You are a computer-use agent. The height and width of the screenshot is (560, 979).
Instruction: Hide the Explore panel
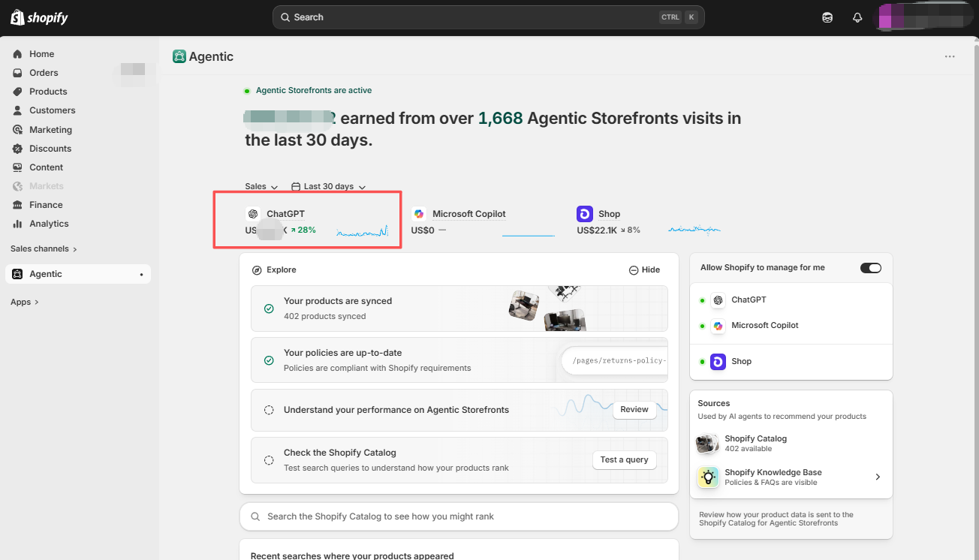[645, 269]
